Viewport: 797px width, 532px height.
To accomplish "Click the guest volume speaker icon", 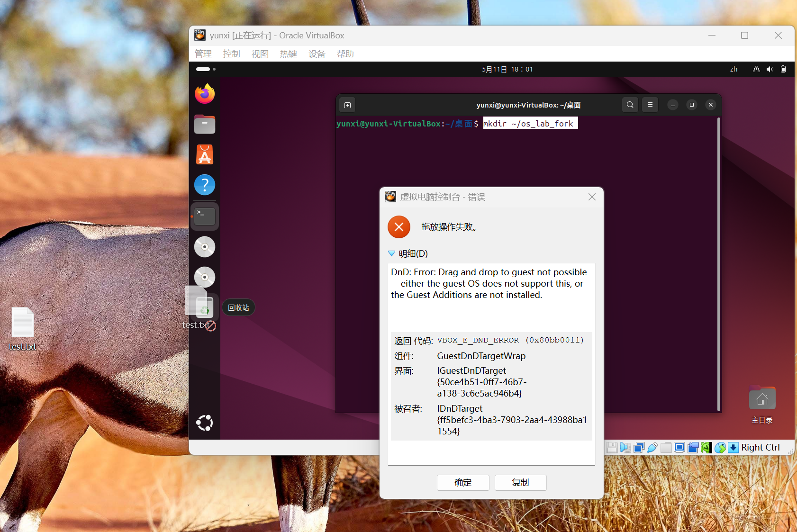I will (770, 69).
